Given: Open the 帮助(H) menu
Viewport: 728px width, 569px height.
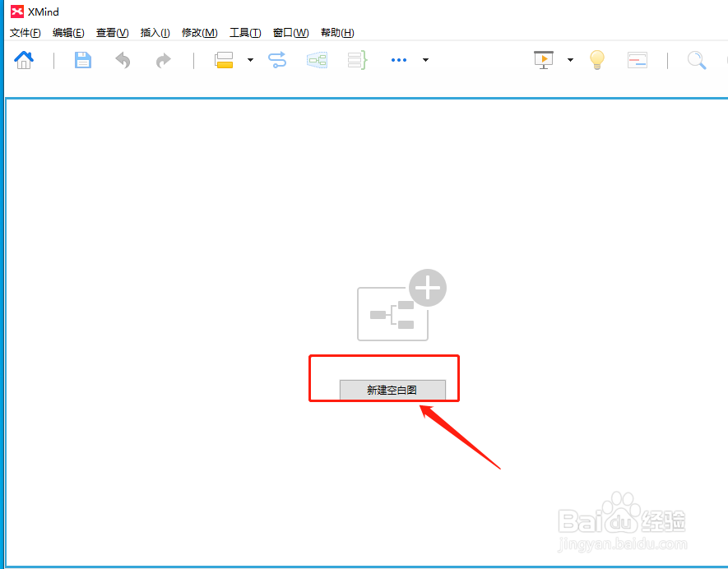Looking at the screenshot, I should click(337, 33).
